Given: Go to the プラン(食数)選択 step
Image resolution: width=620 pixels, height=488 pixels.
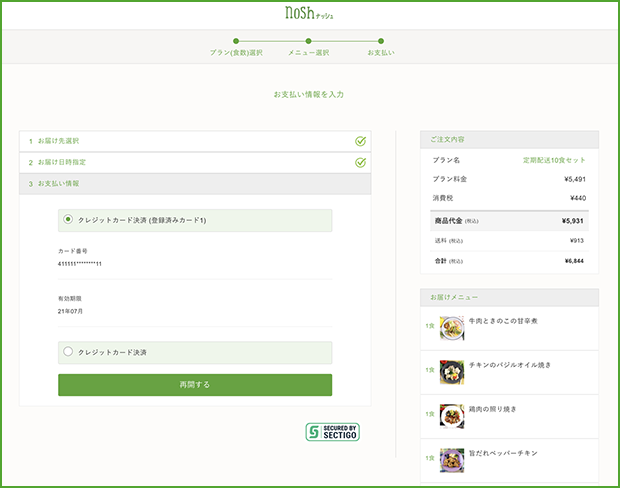Looking at the screenshot, I should [236, 53].
